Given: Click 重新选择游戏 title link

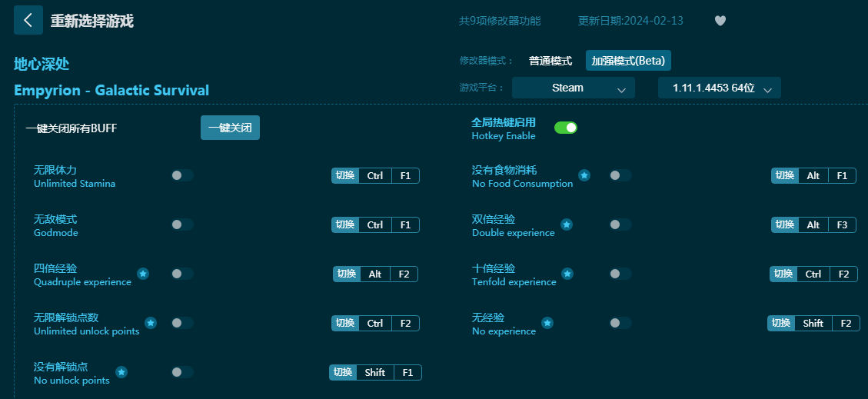Looking at the screenshot, I should pos(92,21).
